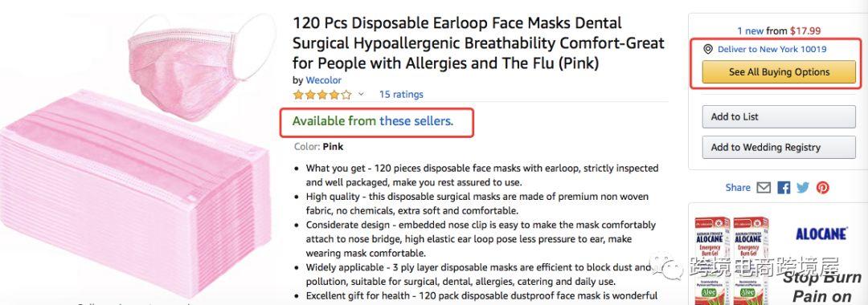This screenshot has width=868, height=305.
Task: Share the product via email icon
Action: pyautogui.click(x=764, y=188)
